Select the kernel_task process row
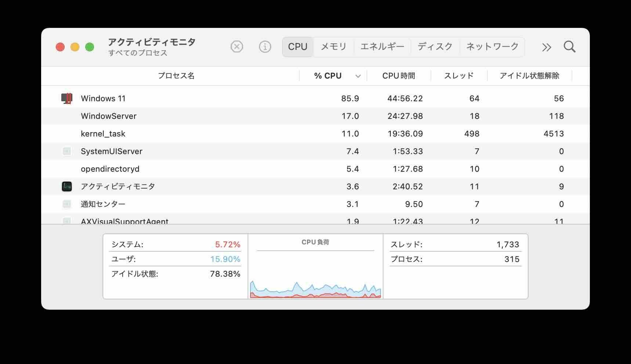 click(x=315, y=134)
